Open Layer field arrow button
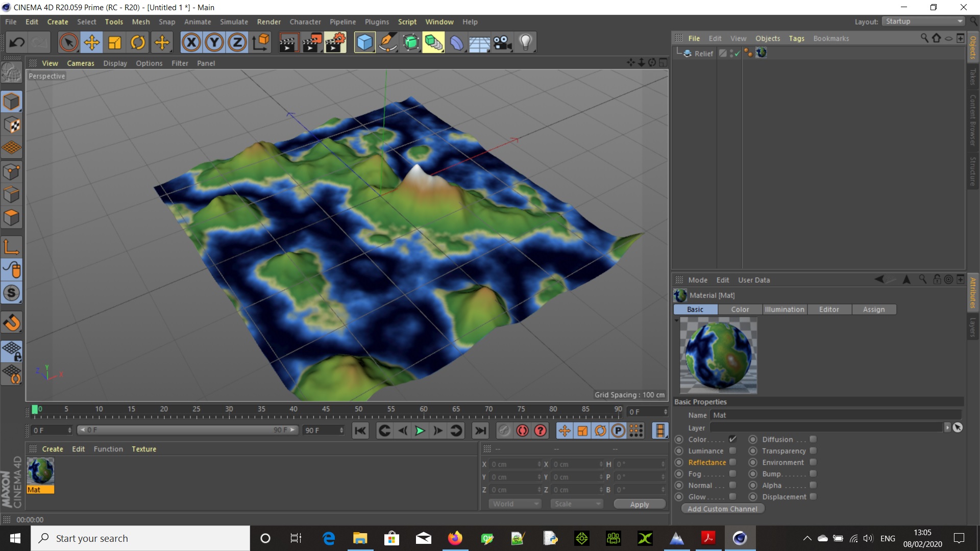 [947, 428]
